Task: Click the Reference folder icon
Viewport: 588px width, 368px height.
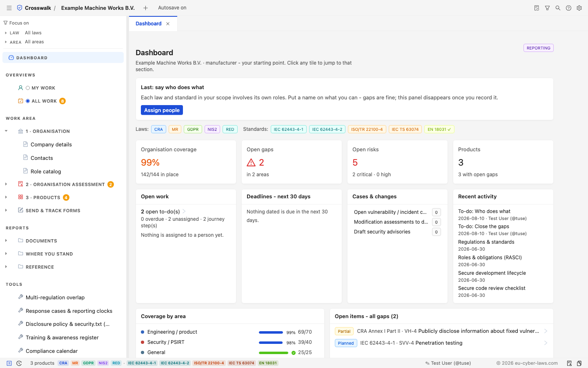Action: [x=20, y=267]
